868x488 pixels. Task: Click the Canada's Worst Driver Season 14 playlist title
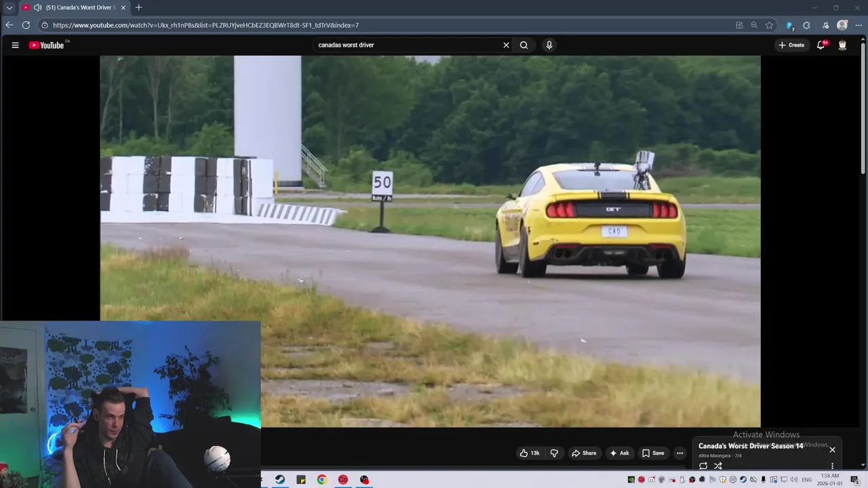coord(751,446)
